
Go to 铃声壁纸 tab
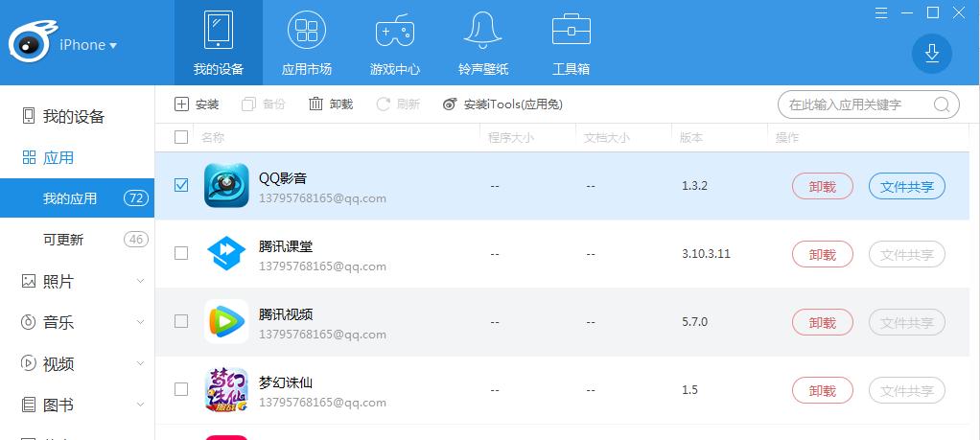pyautogui.click(x=482, y=42)
